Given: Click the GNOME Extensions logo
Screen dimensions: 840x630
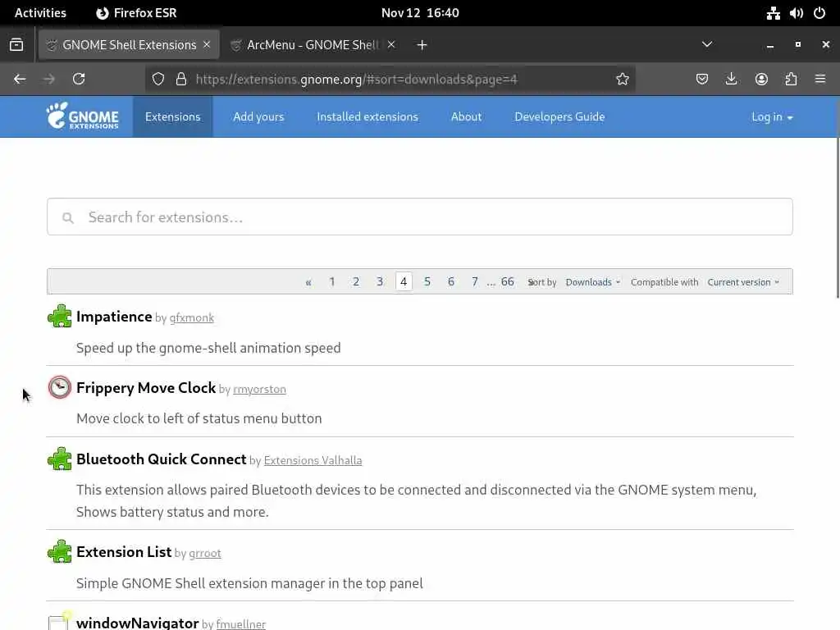Looking at the screenshot, I should tap(83, 116).
